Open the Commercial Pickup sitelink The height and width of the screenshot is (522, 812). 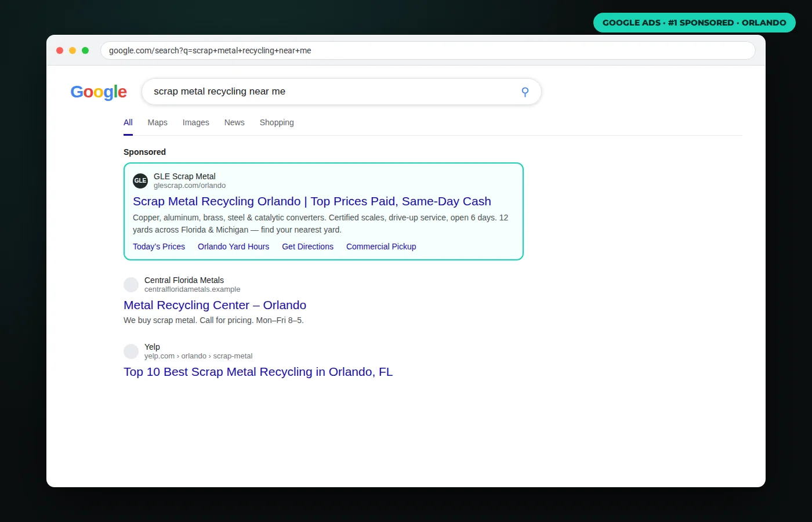[x=381, y=246]
